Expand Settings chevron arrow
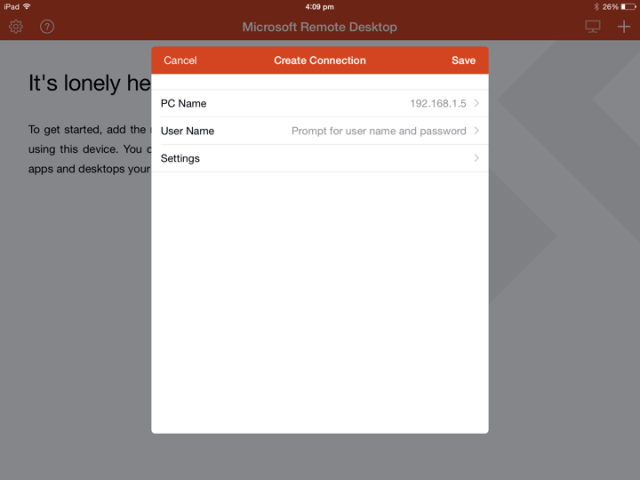The width and height of the screenshot is (640, 480). [x=476, y=158]
